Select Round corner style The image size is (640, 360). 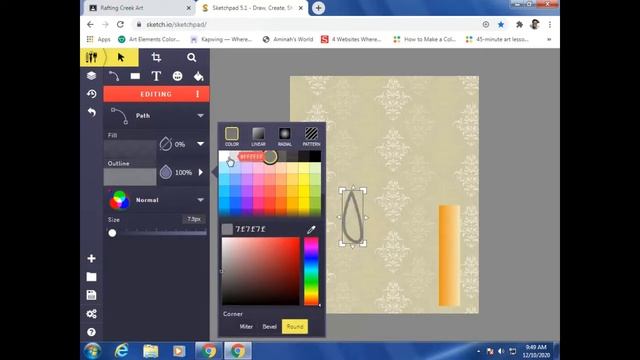[295, 327]
